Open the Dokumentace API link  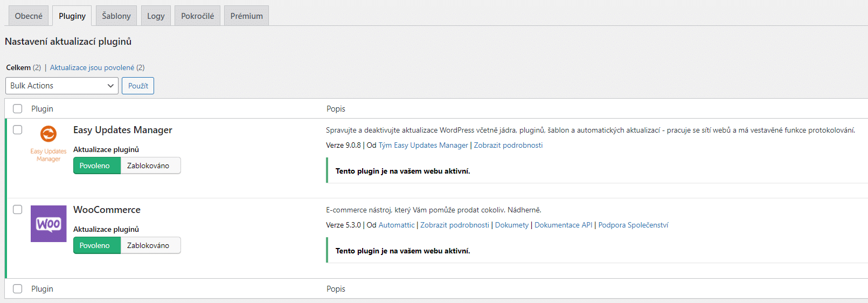pyautogui.click(x=564, y=225)
